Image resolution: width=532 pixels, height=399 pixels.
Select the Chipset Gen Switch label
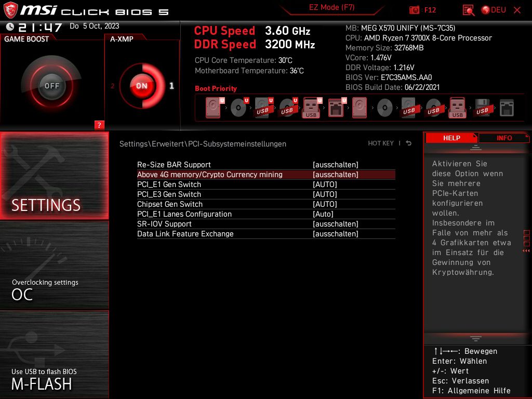pos(170,204)
